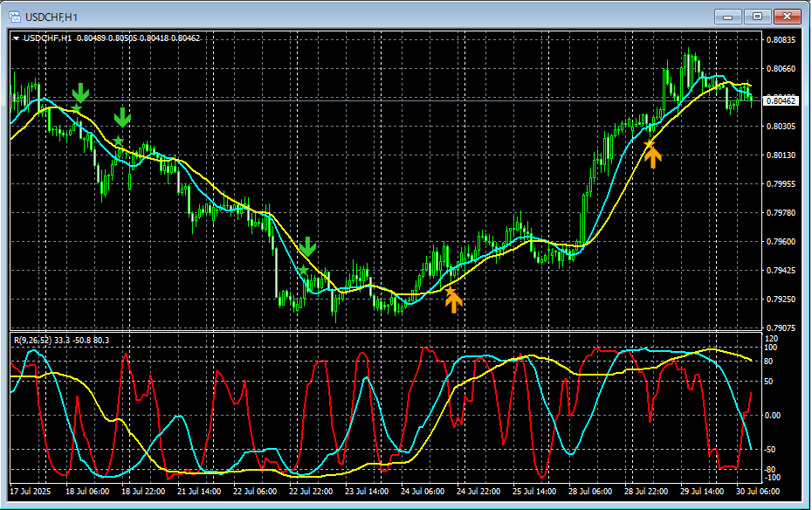Click the 17 Jul 2025 date on the time axis

click(31, 492)
